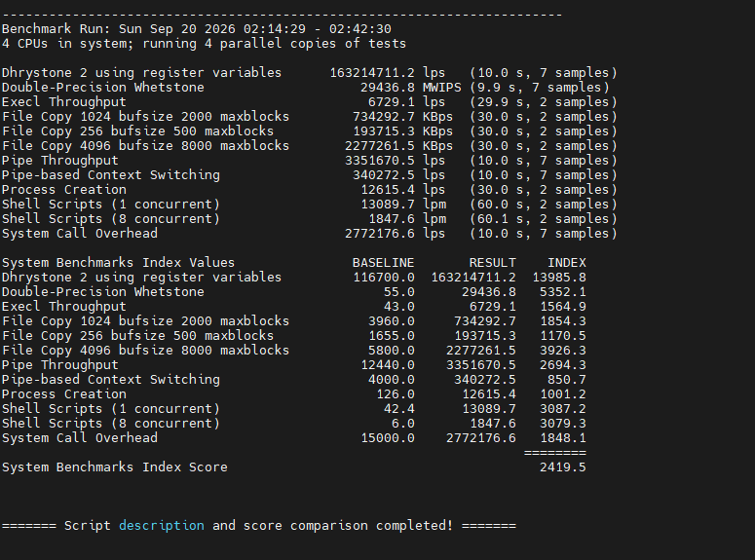The height and width of the screenshot is (560, 755).
Task: Click the '(60.1 s, 2 samples)' timing text
Action: pos(544,218)
